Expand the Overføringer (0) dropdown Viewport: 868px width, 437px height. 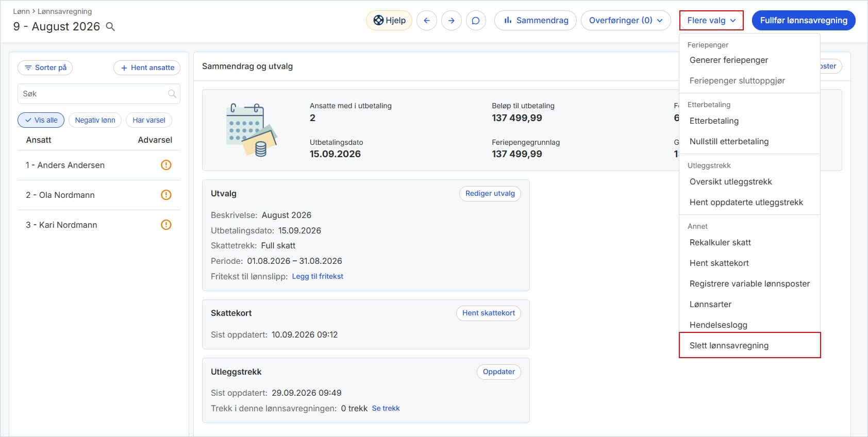click(x=626, y=21)
